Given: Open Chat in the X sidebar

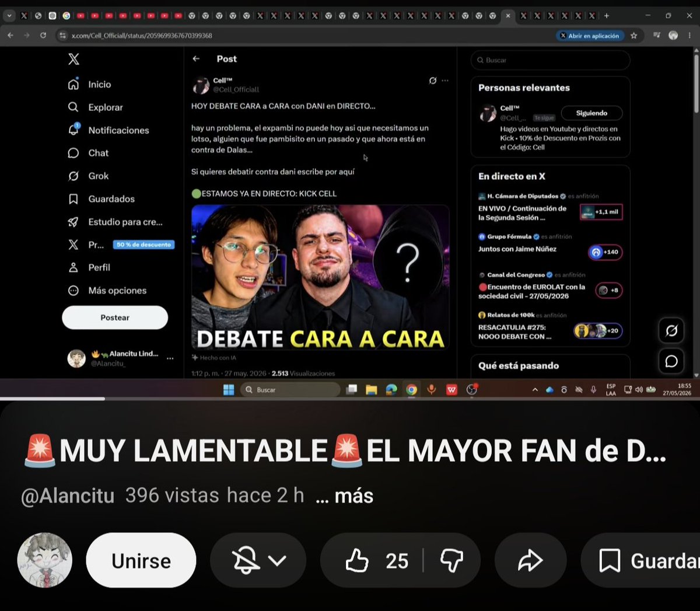Looking at the screenshot, I should (88, 153).
